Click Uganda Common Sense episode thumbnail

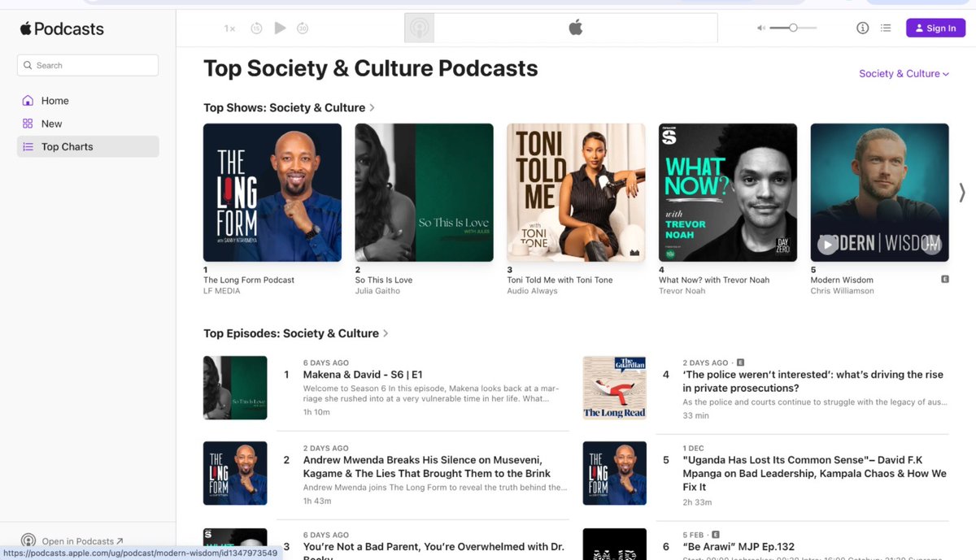[615, 473]
